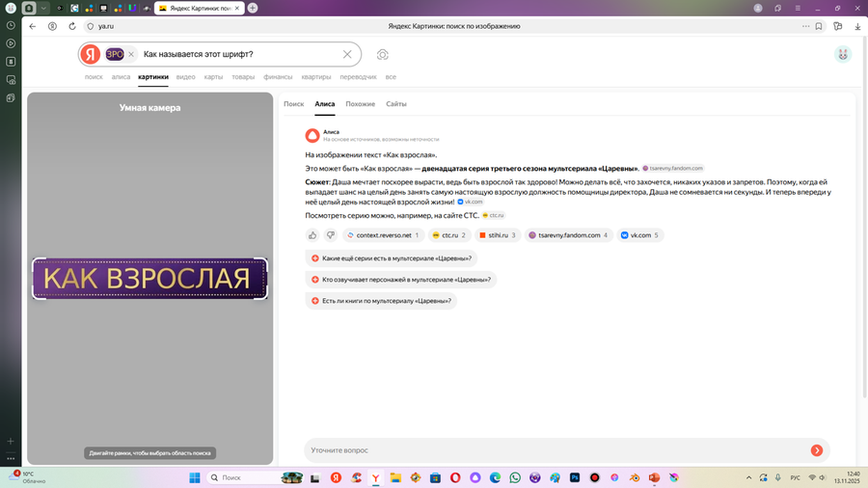Open the квартиры service tab
Image resolution: width=868 pixels, height=488 pixels.
point(316,77)
